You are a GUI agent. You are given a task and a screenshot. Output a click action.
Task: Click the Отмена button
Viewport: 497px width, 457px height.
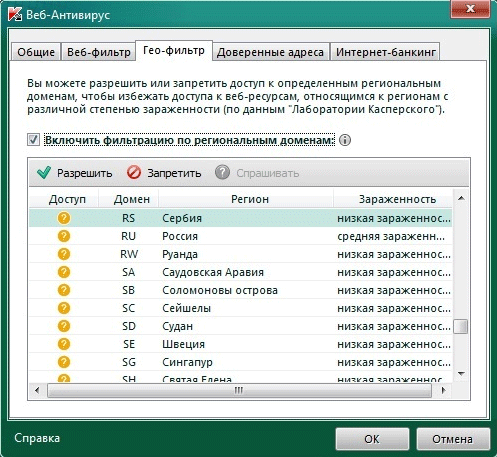point(453,439)
